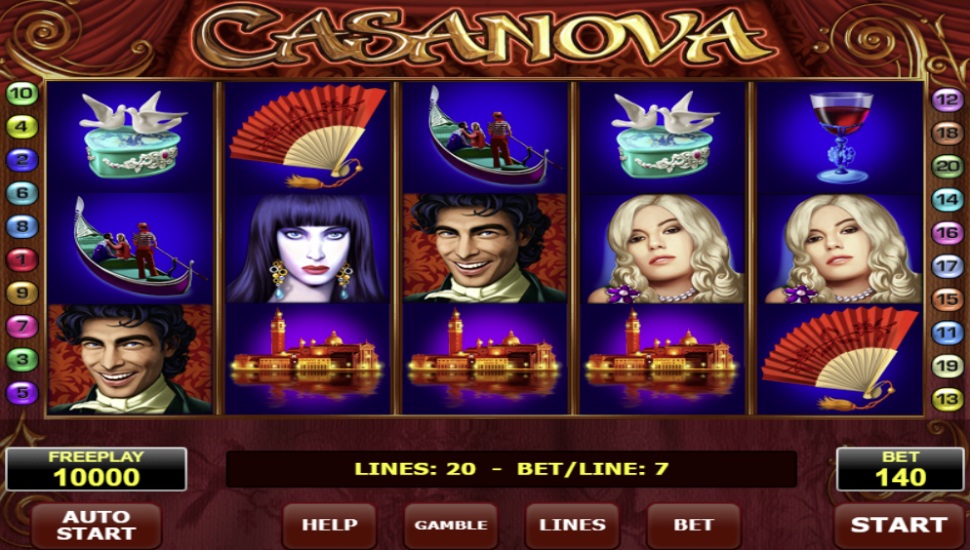Click the wine glass symbol
The height and width of the screenshot is (550, 970).
point(840,137)
